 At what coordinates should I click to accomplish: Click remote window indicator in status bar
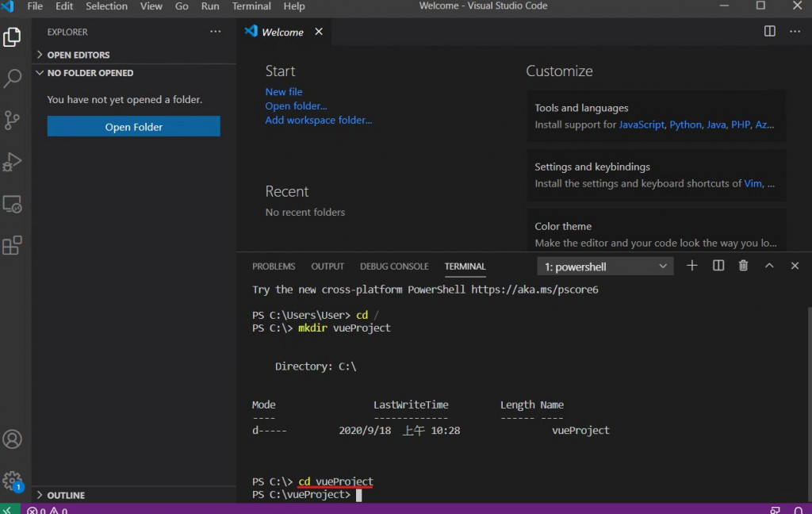coord(10,510)
